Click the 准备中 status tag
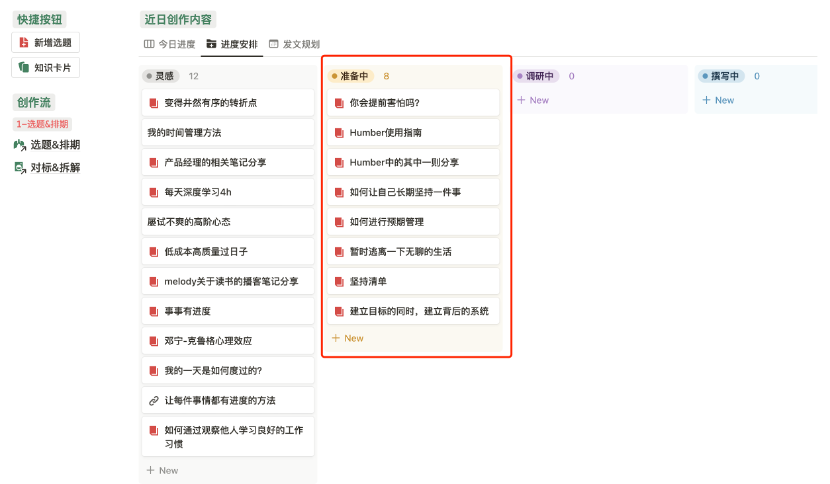This screenshot has height=484, width=830. click(350, 76)
